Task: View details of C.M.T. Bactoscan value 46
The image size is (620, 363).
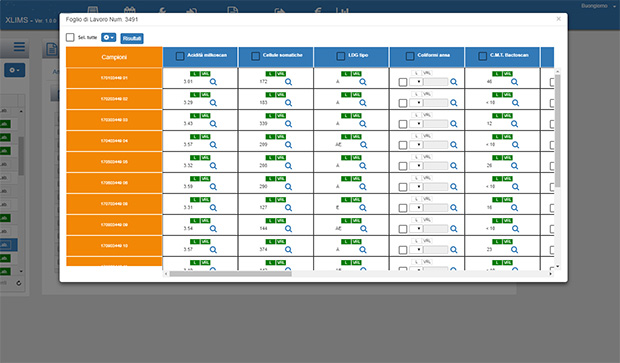Action: (x=514, y=82)
